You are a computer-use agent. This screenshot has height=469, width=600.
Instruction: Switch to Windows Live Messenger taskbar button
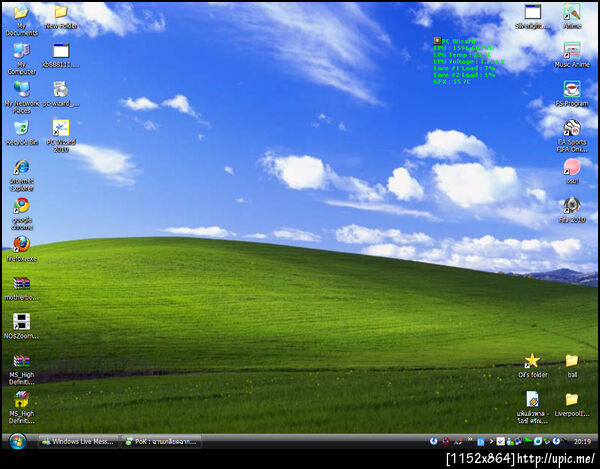[78, 441]
